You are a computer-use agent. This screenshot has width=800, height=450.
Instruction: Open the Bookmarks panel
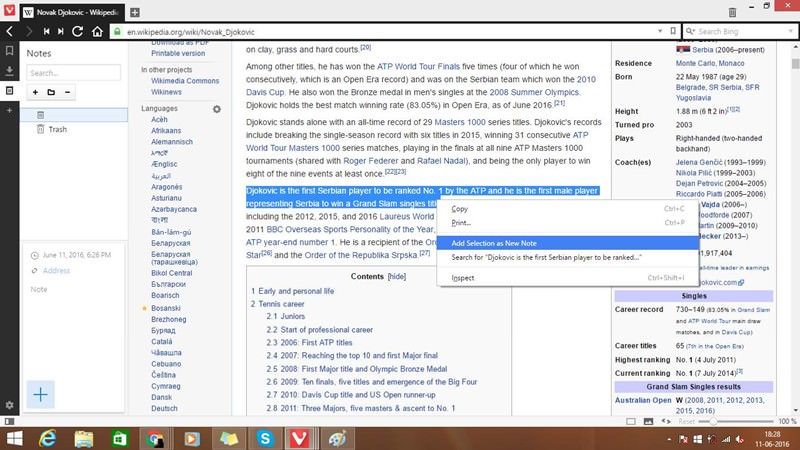tap(9, 51)
